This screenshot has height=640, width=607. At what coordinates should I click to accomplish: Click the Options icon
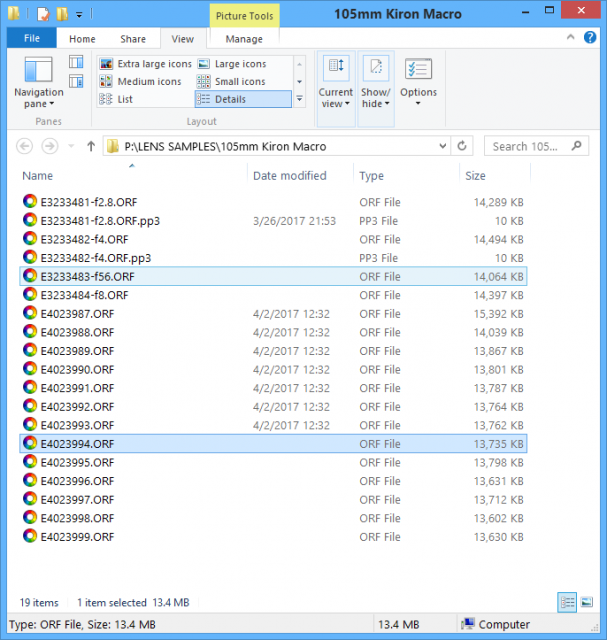(x=418, y=69)
